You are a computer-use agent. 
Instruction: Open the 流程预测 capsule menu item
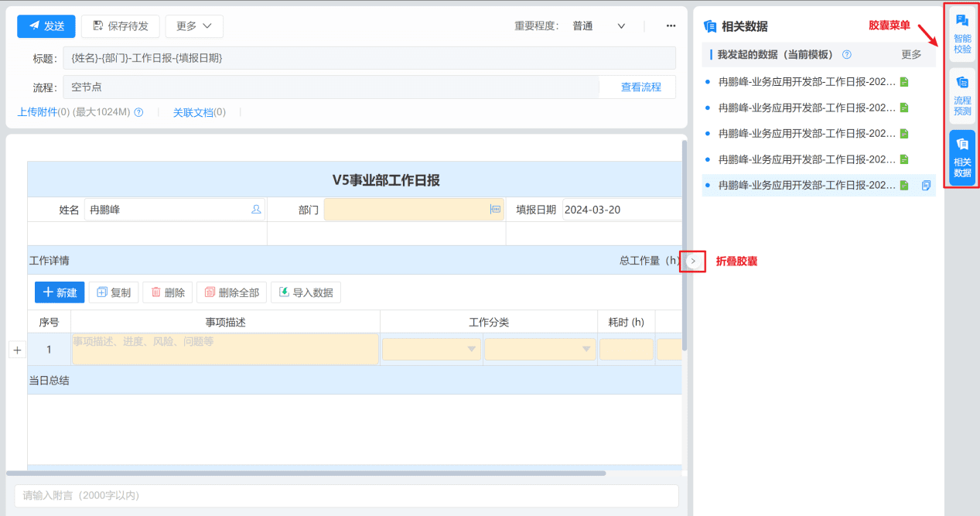tap(962, 97)
